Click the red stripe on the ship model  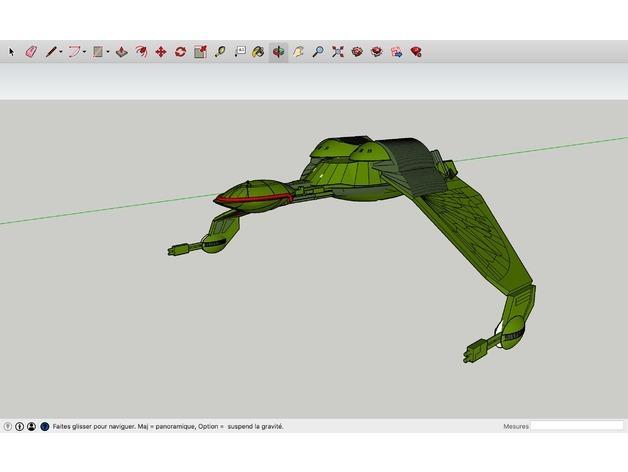tap(252, 198)
